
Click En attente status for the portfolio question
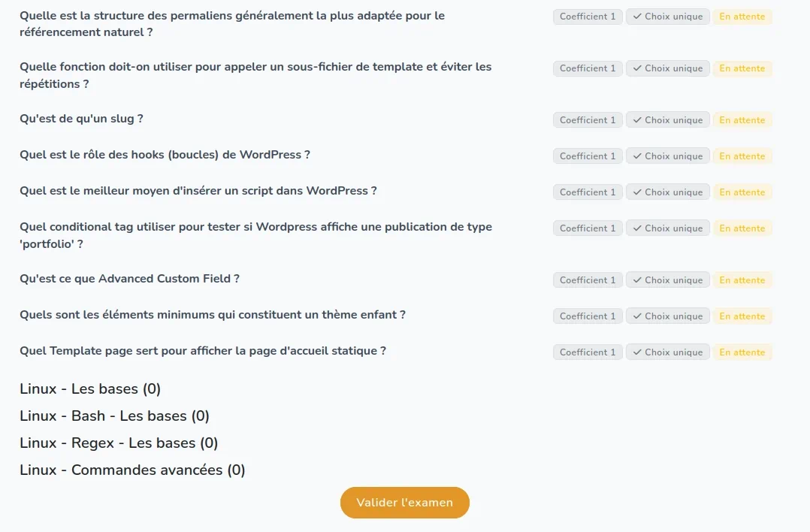(x=742, y=228)
